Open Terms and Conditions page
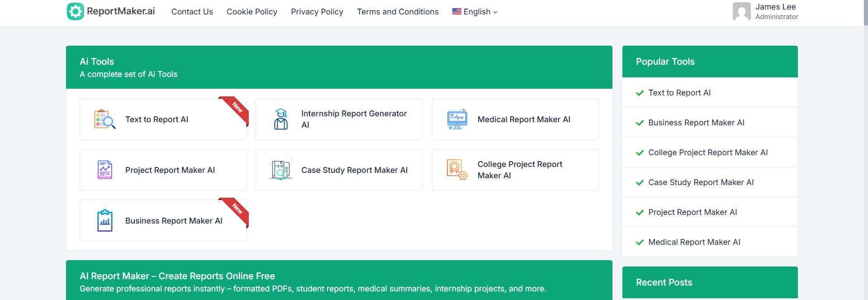This screenshot has height=300, width=868. 397,12
